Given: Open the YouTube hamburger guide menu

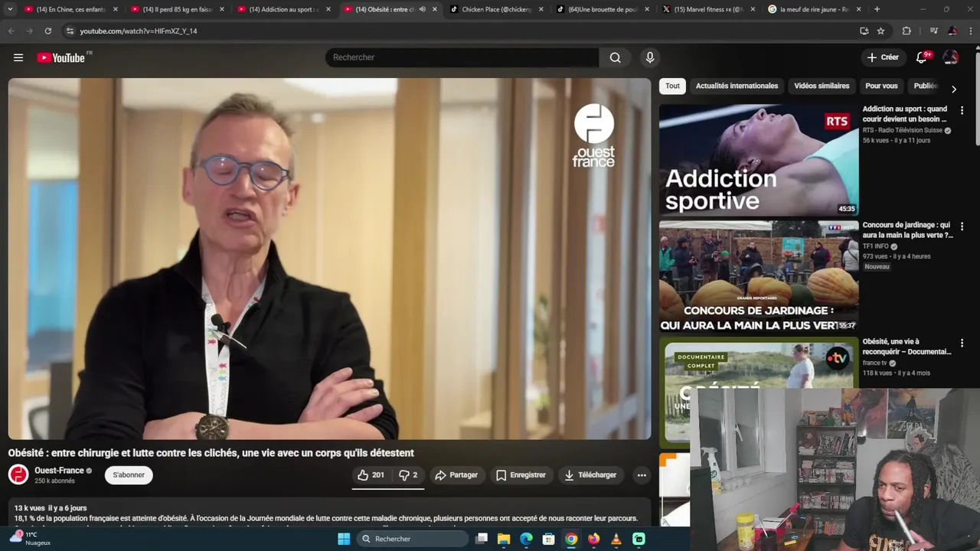Looking at the screenshot, I should pos(18,57).
